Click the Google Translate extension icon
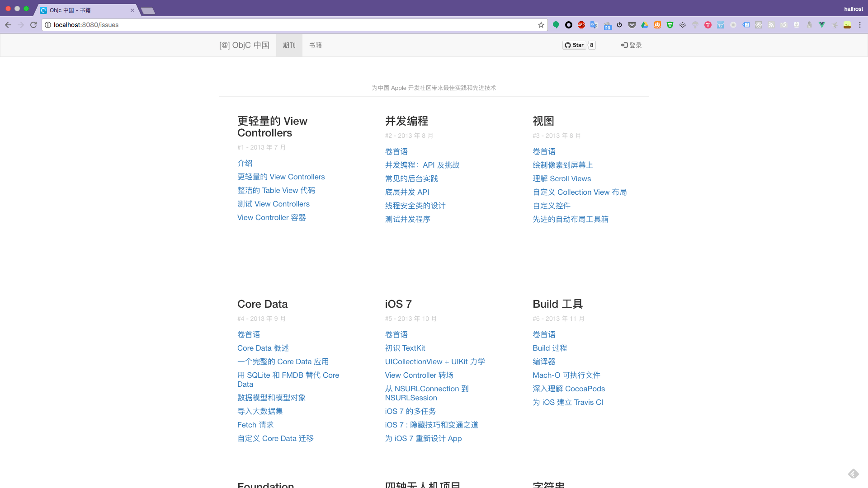Image resolution: width=868 pixels, height=488 pixels. click(x=594, y=25)
